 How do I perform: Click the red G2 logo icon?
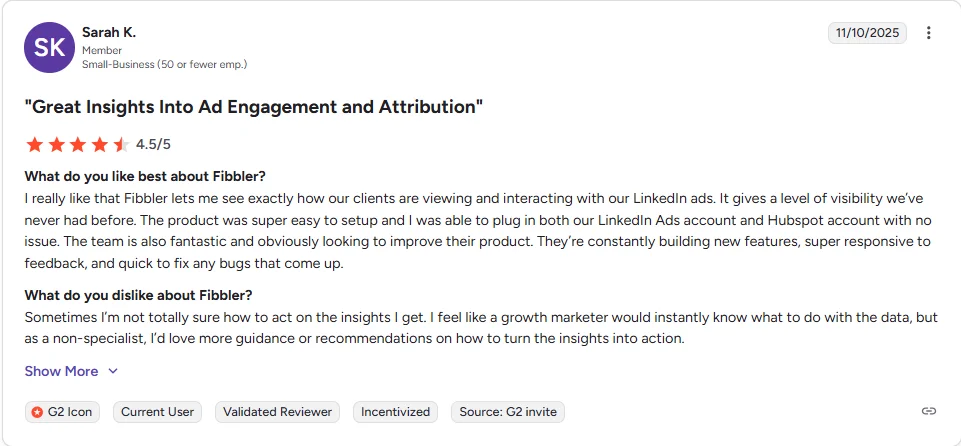pos(37,412)
